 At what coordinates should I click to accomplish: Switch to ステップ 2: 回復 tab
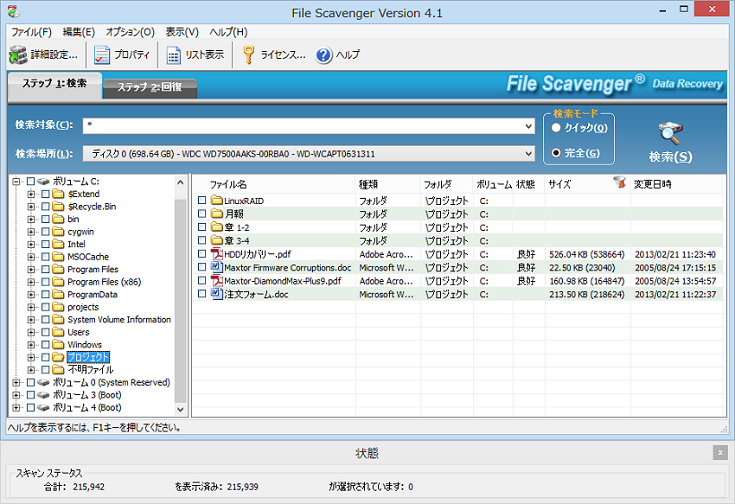click(x=150, y=87)
